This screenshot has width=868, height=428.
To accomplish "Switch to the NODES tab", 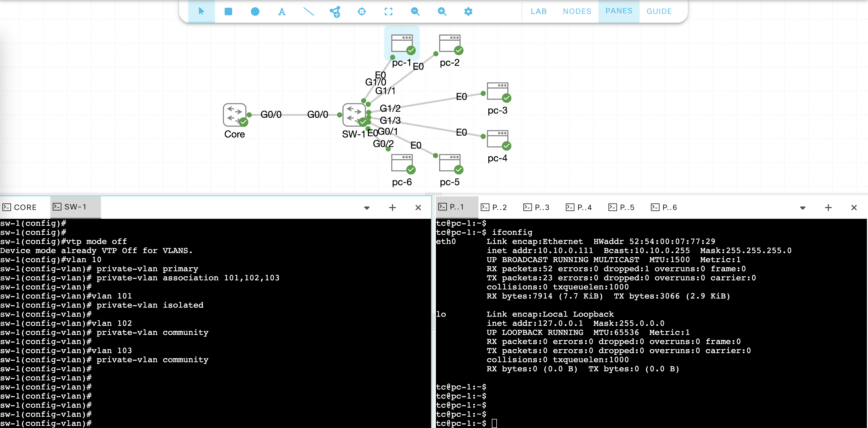I will tap(577, 12).
